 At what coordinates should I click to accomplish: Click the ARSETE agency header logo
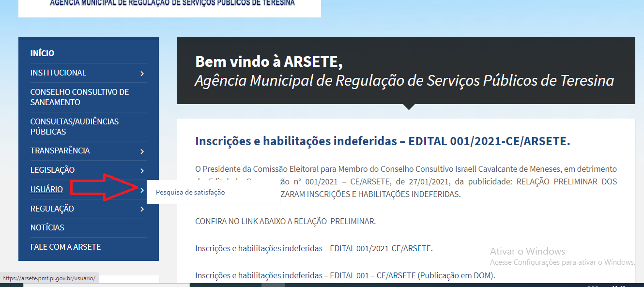coord(169,8)
